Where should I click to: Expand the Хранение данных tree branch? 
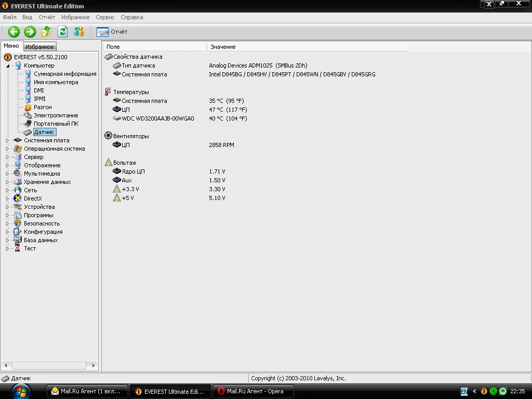tap(7, 182)
